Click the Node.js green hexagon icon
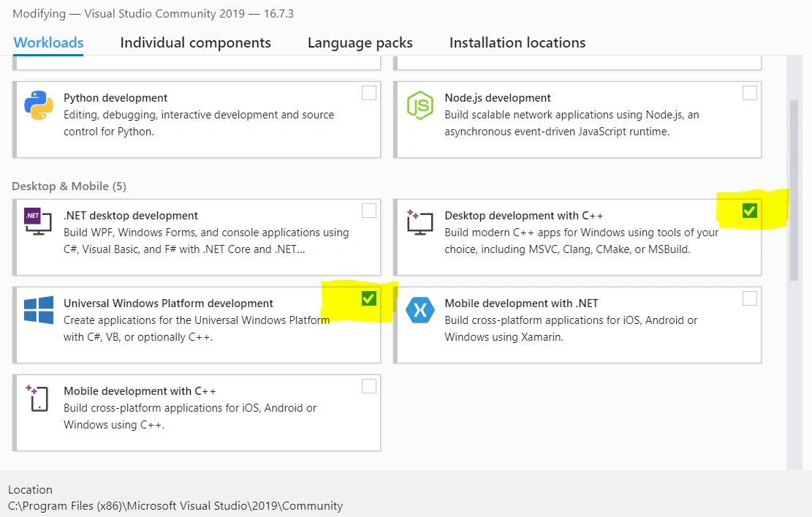 (420, 106)
